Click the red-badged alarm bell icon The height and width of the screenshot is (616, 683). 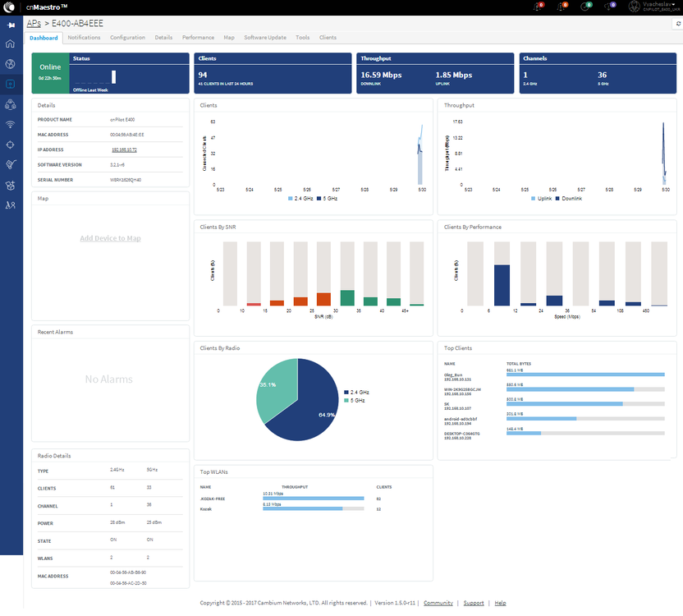(538, 7)
